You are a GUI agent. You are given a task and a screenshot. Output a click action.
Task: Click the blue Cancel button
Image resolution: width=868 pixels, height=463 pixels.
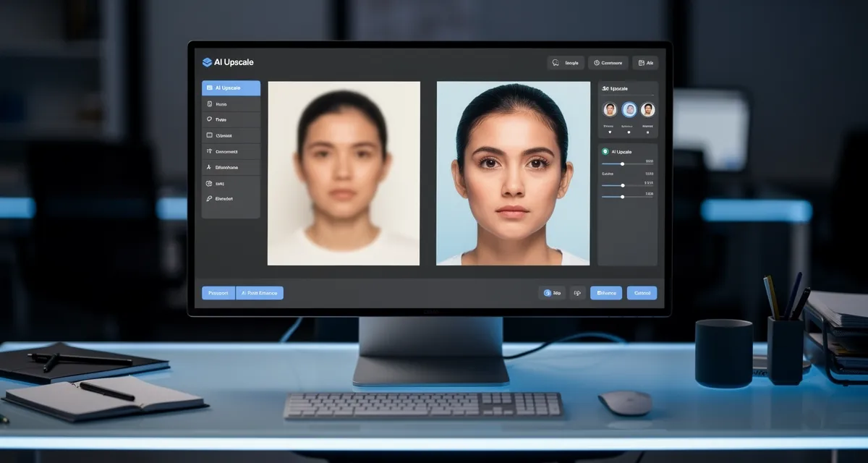pyautogui.click(x=642, y=293)
